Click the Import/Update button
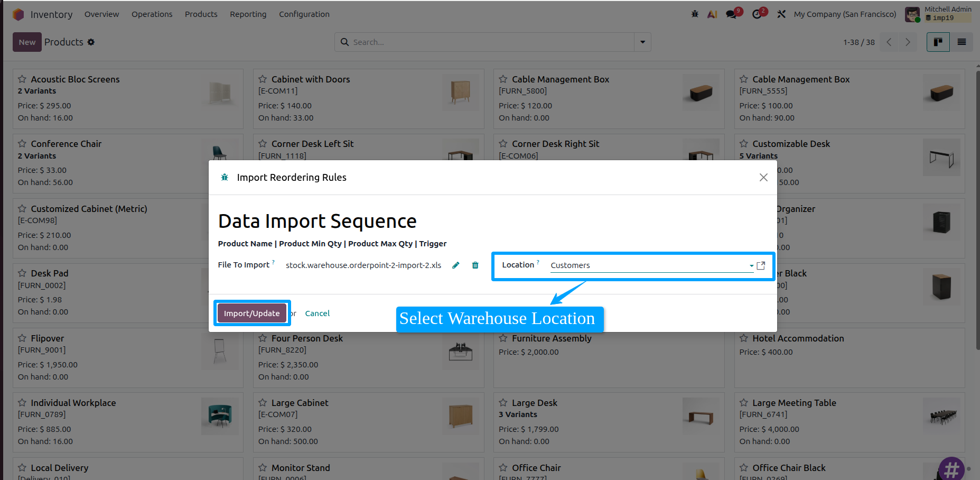Screen dimensions: 980x480 [252, 313]
